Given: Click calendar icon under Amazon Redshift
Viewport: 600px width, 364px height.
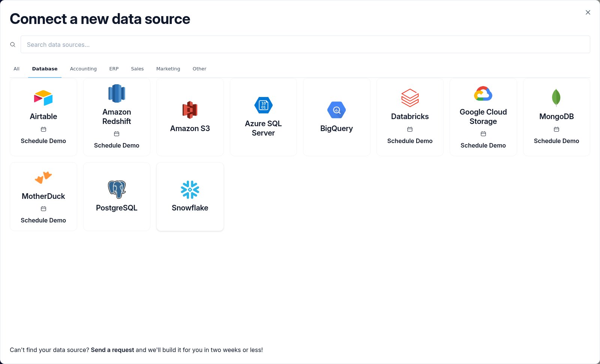Looking at the screenshot, I should pyautogui.click(x=117, y=134).
